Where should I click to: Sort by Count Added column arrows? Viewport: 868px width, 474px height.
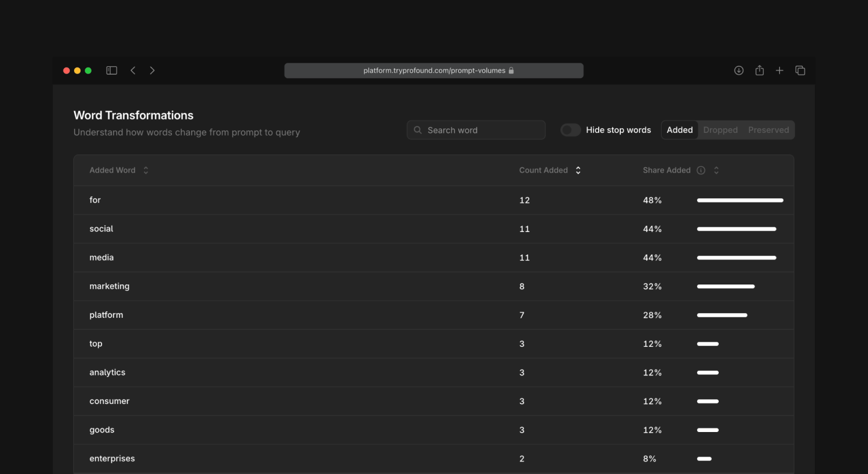point(578,170)
